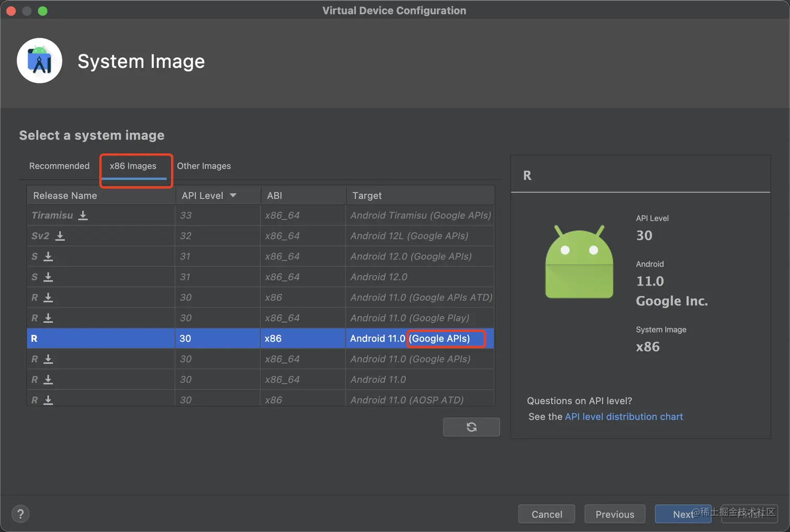
Task: Switch to the Recommended tab
Action: 60,166
